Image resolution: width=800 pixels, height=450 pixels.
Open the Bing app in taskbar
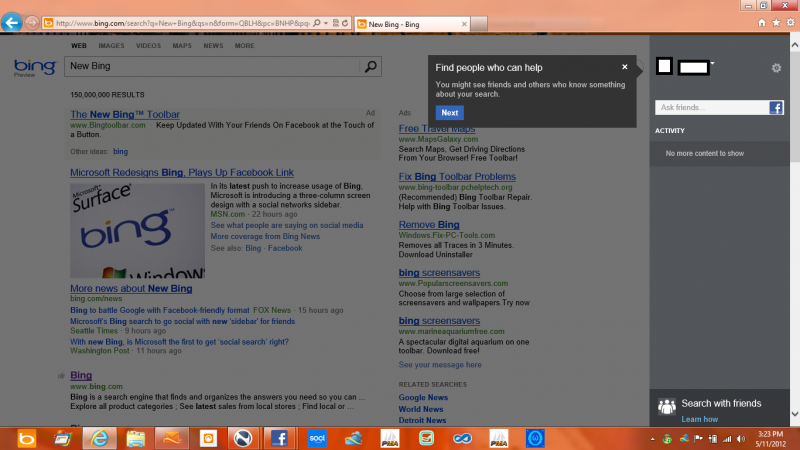click(x=27, y=438)
